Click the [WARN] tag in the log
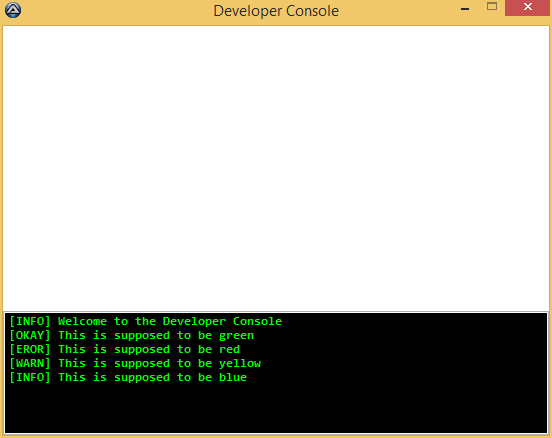 (x=30, y=363)
